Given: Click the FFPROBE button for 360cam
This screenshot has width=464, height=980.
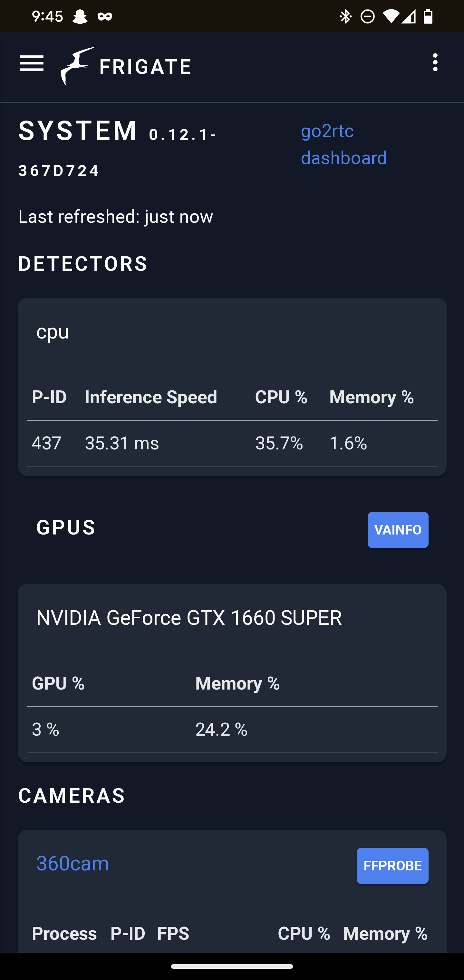Looking at the screenshot, I should [x=392, y=866].
